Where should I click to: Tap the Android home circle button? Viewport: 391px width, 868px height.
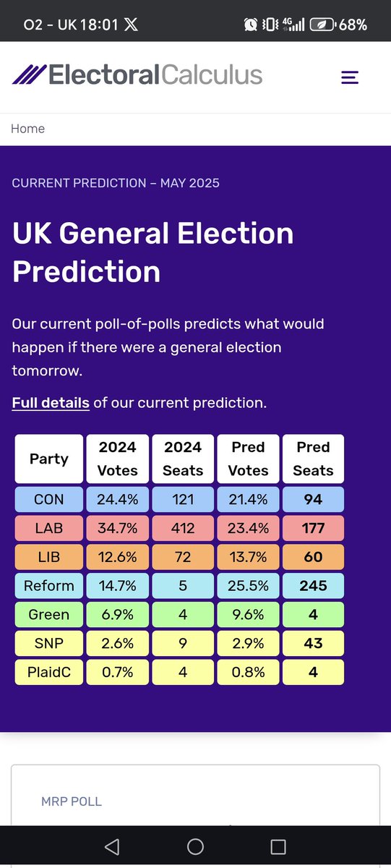pyautogui.click(x=195, y=847)
